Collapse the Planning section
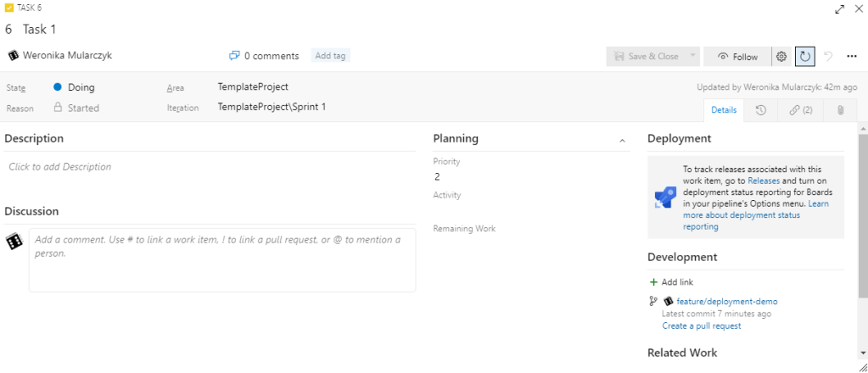This screenshot has width=868, height=373. (x=622, y=140)
